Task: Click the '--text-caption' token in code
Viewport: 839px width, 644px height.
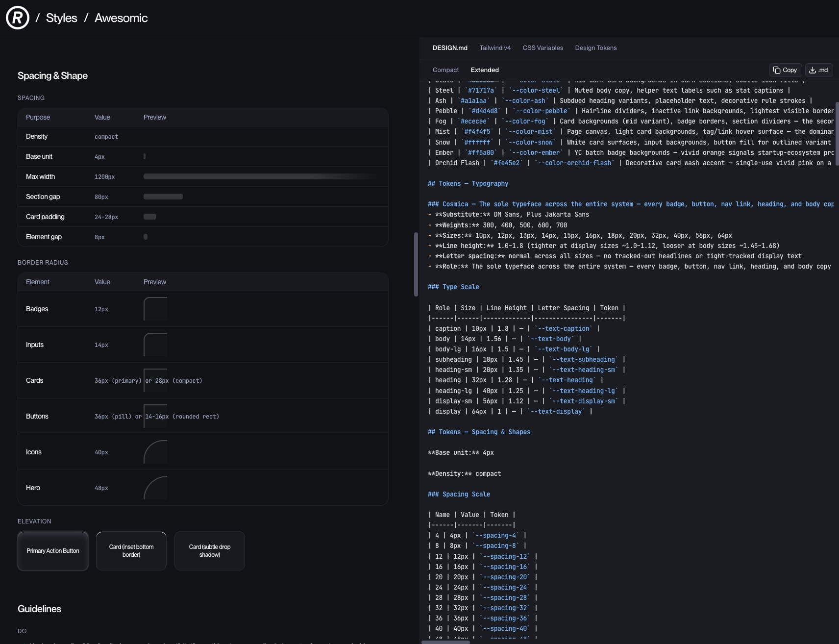Action: point(564,329)
